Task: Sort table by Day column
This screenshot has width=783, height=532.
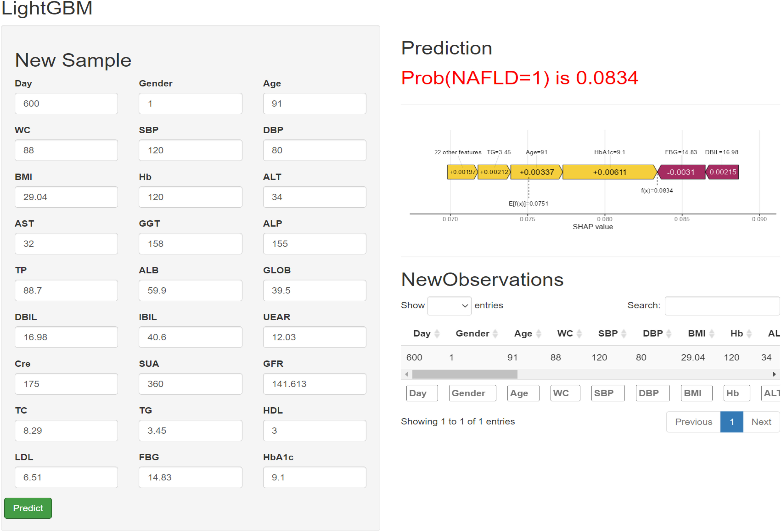Action: pyautogui.click(x=426, y=333)
